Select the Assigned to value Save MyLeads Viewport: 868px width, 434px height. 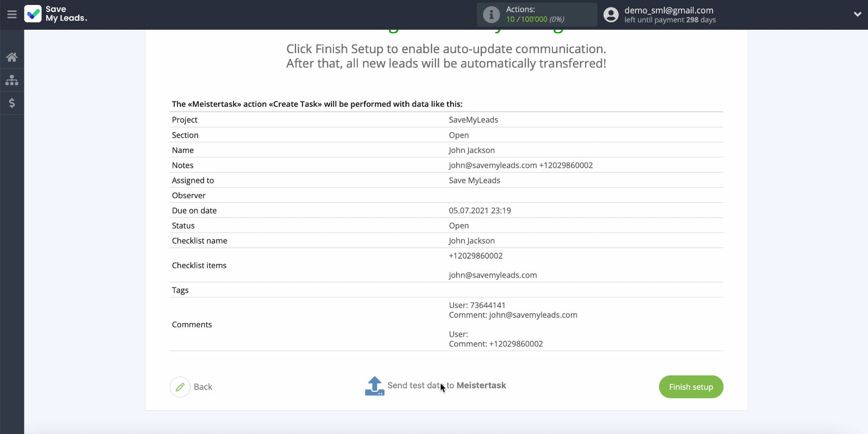tap(474, 180)
